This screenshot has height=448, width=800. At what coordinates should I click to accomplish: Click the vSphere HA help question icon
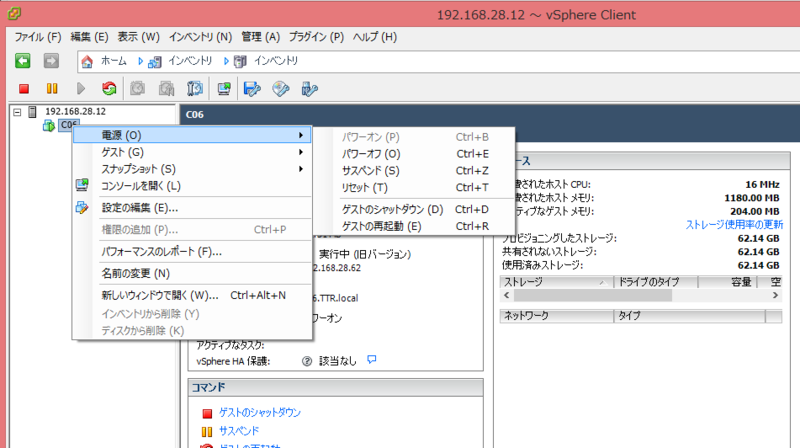tap(307, 361)
